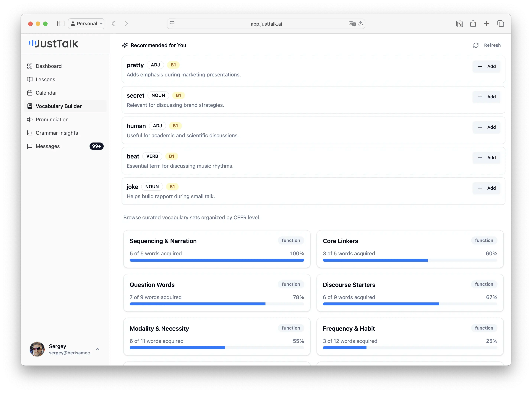Open the Question Words set title
Screen dimensions: 532x393
(152, 285)
